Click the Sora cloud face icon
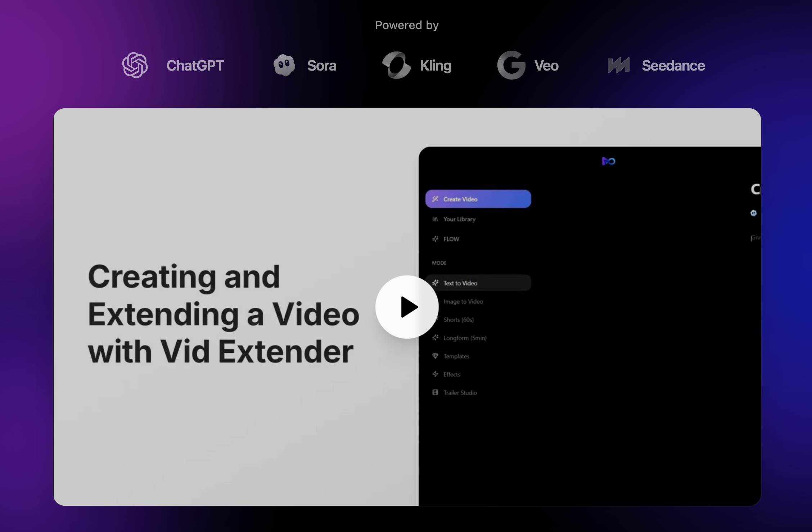Screen dimensions: 812x532 click(x=284, y=65)
